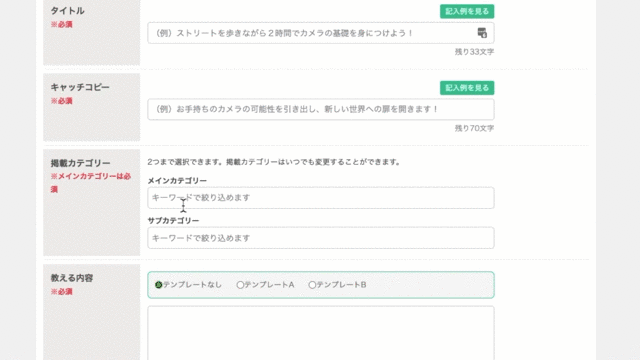The height and width of the screenshot is (360, 640).
Task: Open the サブカテゴリー keyword combo box
Action: coord(321,238)
